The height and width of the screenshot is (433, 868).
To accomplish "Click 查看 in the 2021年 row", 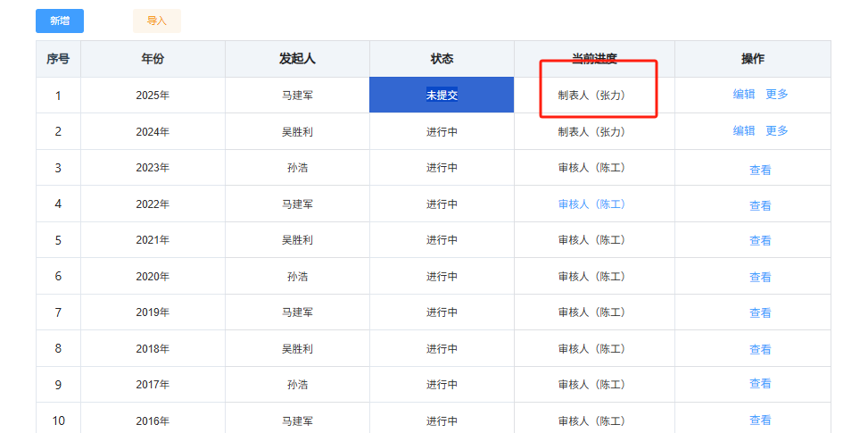I will point(760,241).
